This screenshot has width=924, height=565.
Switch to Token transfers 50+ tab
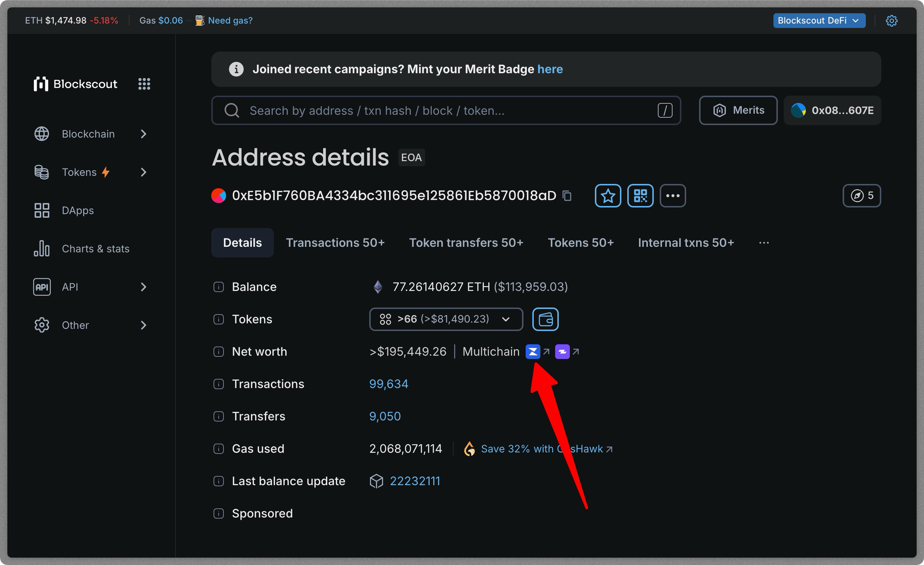(466, 243)
